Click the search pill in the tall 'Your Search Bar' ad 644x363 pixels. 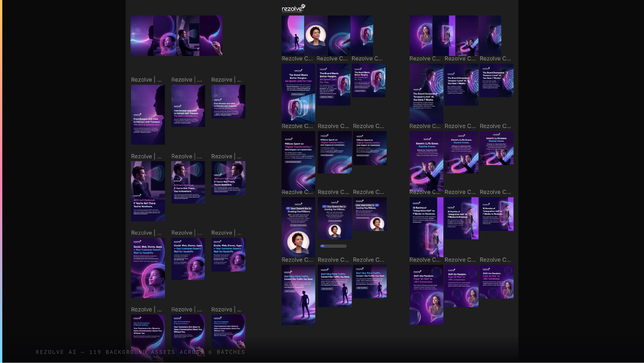(299, 208)
